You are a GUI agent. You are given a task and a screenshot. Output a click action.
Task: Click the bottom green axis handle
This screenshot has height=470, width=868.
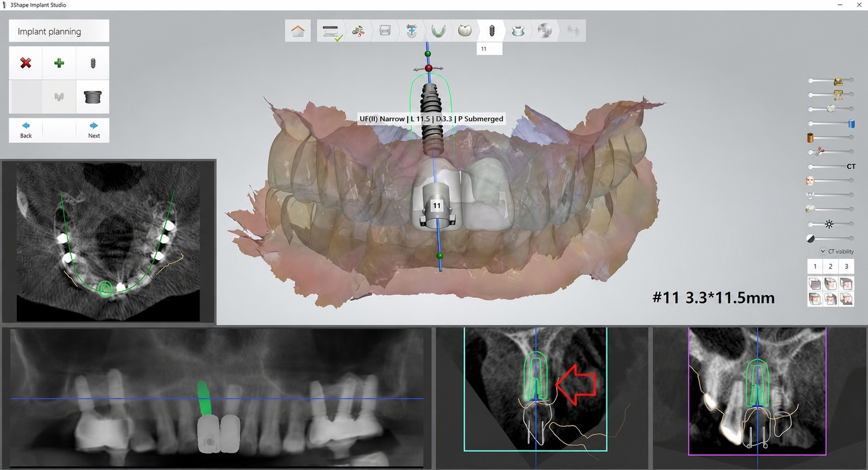(x=439, y=256)
